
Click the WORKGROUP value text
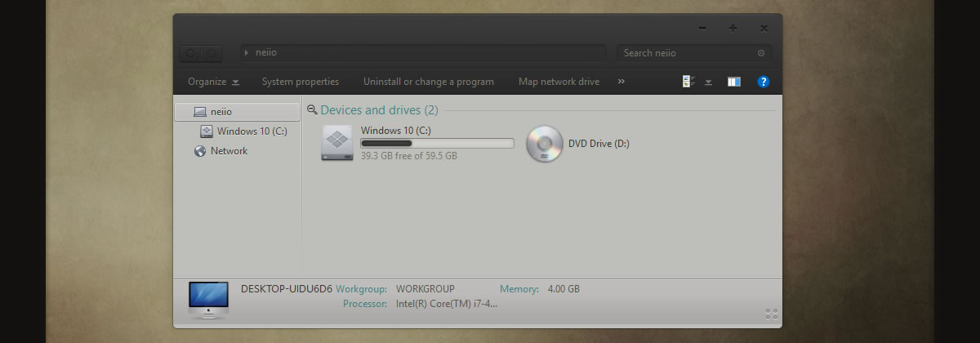(x=425, y=289)
